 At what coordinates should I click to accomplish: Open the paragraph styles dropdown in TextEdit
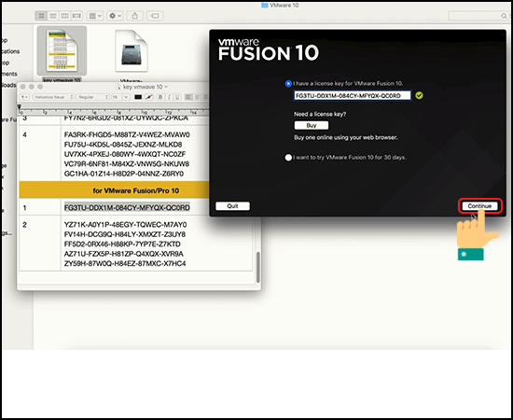coord(24,97)
